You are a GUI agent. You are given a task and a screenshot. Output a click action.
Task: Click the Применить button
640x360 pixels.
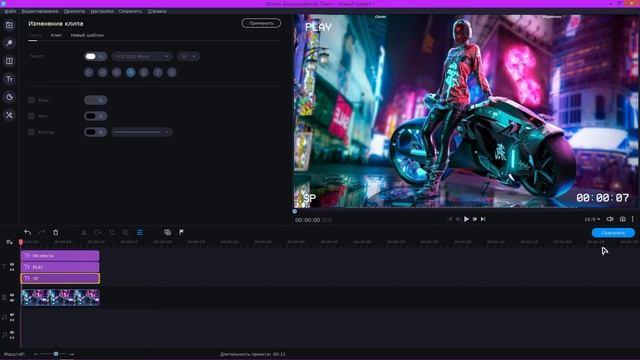pos(261,23)
